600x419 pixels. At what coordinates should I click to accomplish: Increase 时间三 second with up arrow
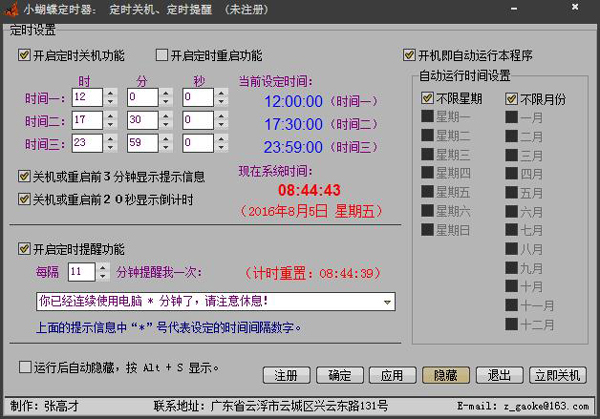tap(221, 139)
